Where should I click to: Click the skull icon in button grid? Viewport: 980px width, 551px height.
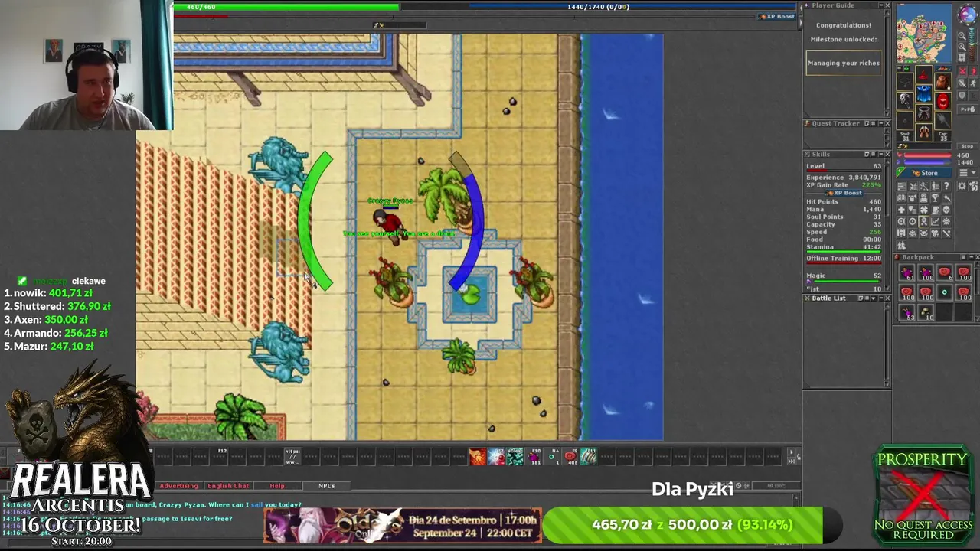[x=946, y=210]
